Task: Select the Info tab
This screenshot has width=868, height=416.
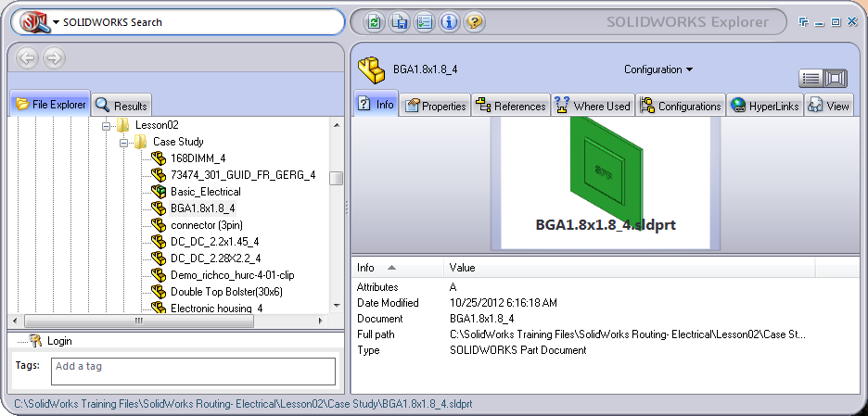Action: 376,104
